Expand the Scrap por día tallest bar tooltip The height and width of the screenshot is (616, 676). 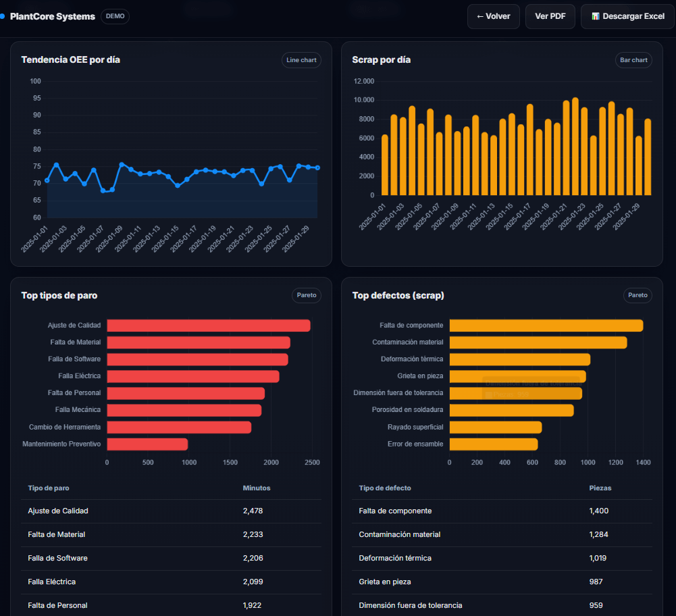575,135
